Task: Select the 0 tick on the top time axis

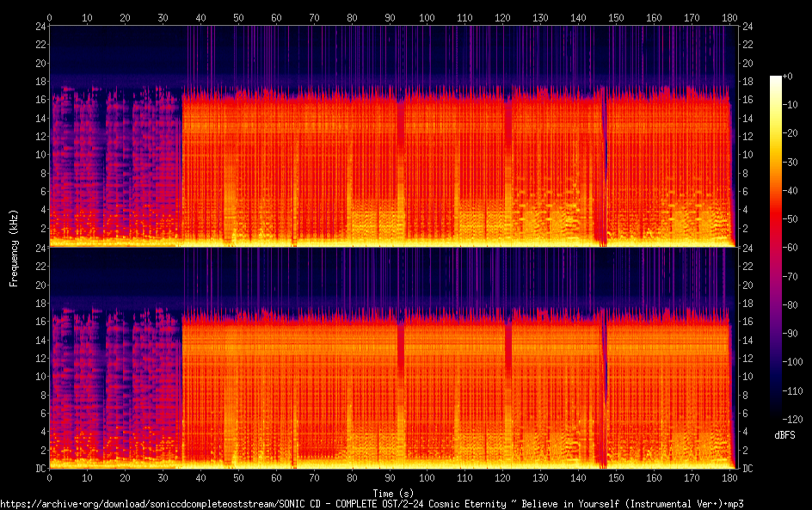Action: tap(49, 17)
